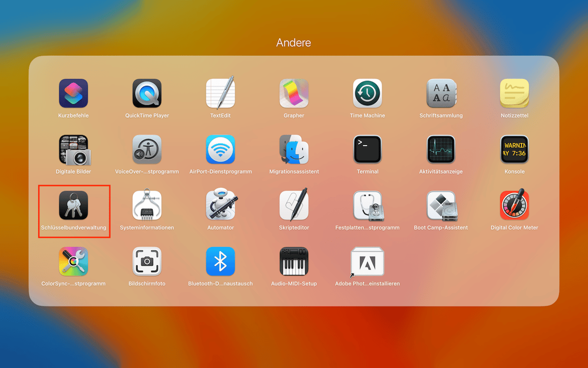This screenshot has width=588, height=368.
Task: Launch QuickTime Player
Action: point(147,93)
